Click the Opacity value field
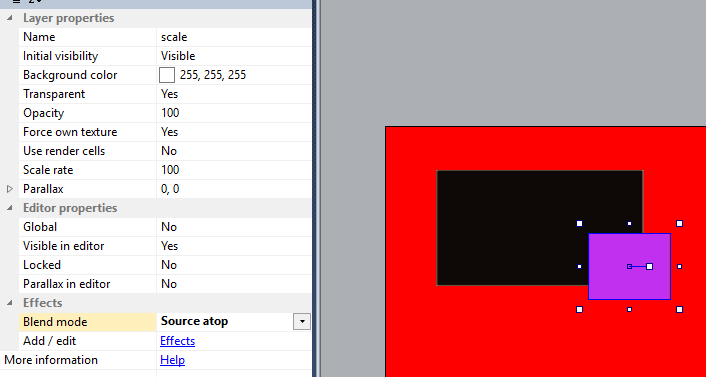Image resolution: width=706 pixels, height=377 pixels. coord(233,113)
